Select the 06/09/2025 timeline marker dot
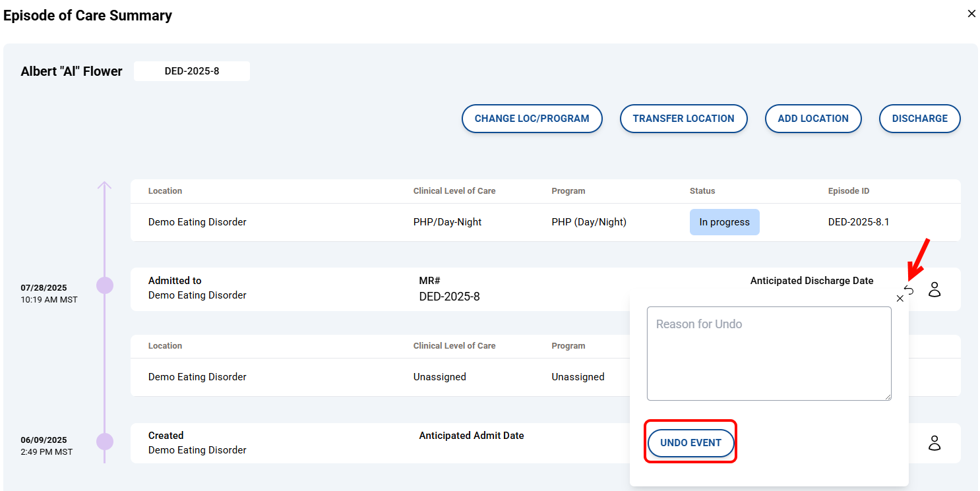The height and width of the screenshot is (491, 980). coord(105,441)
